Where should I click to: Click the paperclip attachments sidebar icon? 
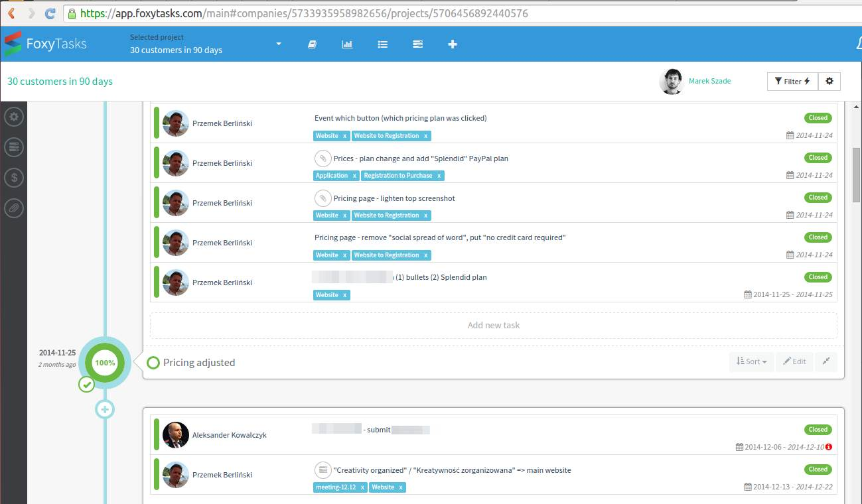click(14, 208)
